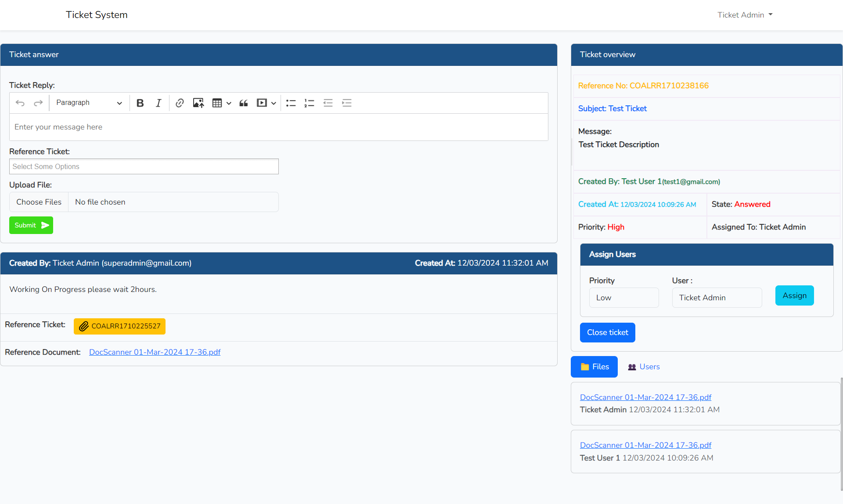The height and width of the screenshot is (504, 843).
Task: Insert a block quote in reply
Action: [x=244, y=103]
